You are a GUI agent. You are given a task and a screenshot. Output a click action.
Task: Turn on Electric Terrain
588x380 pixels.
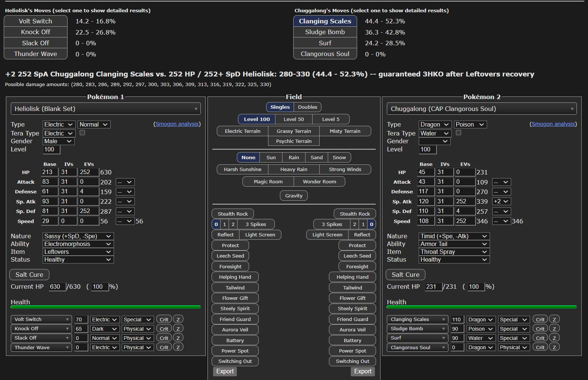click(242, 131)
